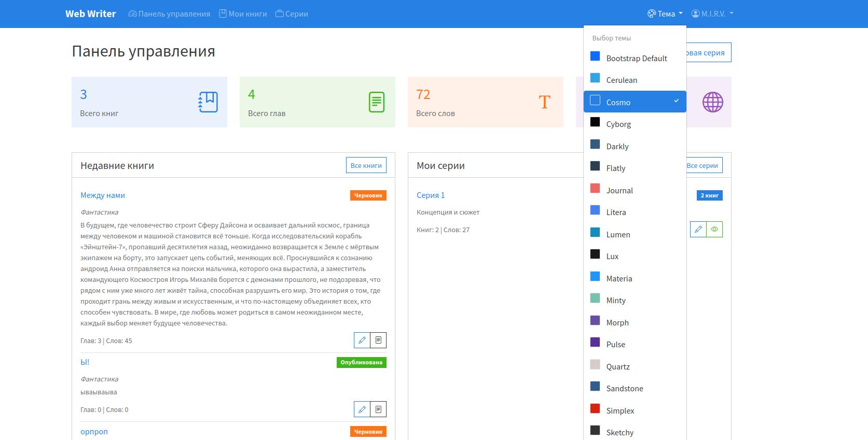The height and width of the screenshot is (440, 868).
Task: Open the book link «Между нами»
Action: tap(103, 195)
